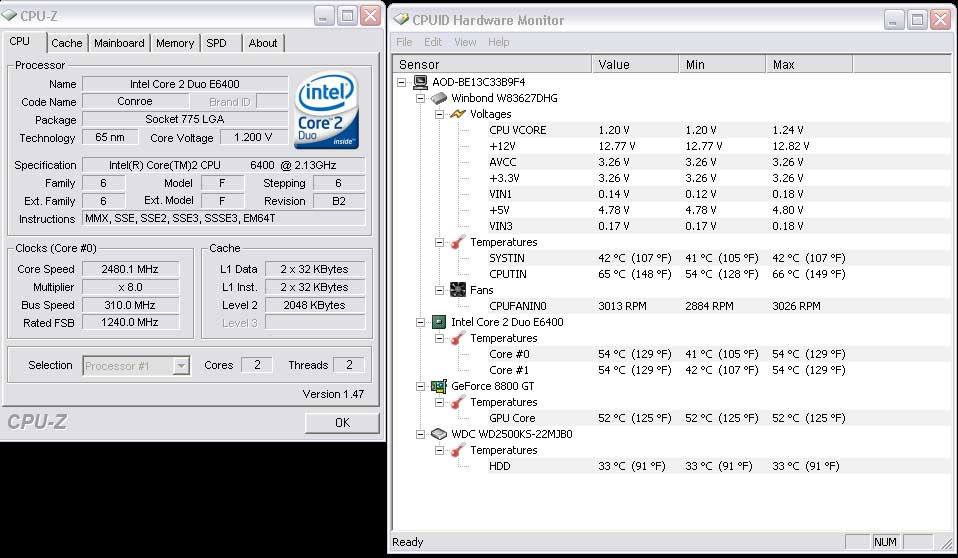Click the Winbond W83627DHG chip icon

(439, 98)
